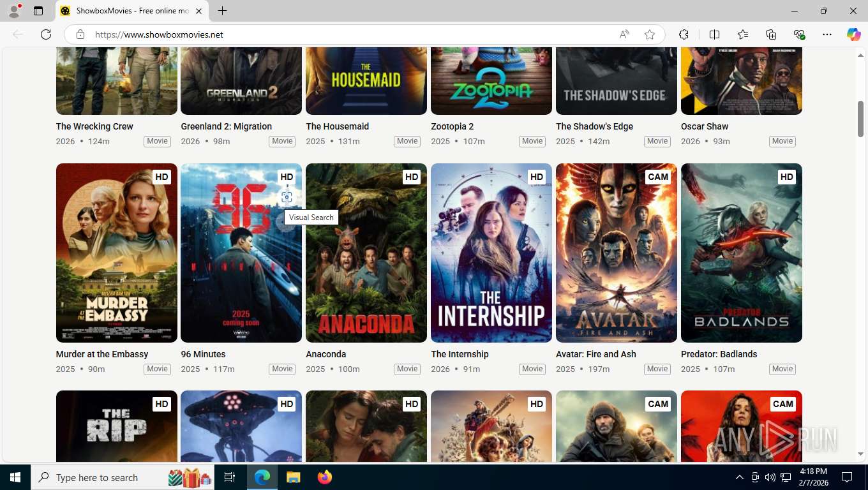The height and width of the screenshot is (490, 868).
Task: Click Movie tag under Predator: Badlands
Action: point(782,369)
